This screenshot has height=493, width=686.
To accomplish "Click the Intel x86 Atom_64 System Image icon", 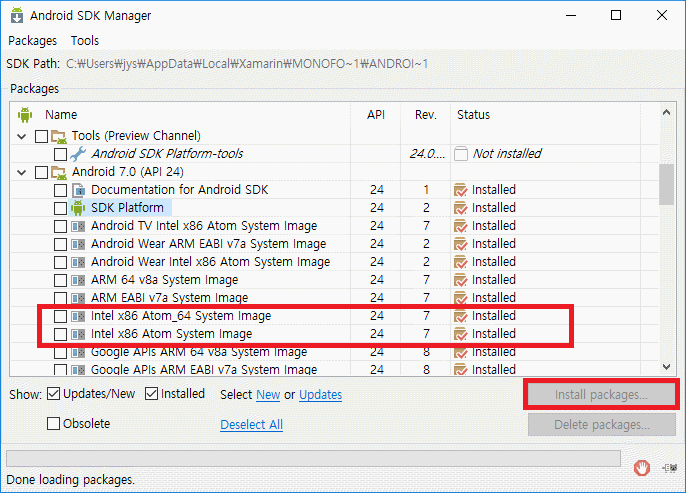I will pos(78,316).
